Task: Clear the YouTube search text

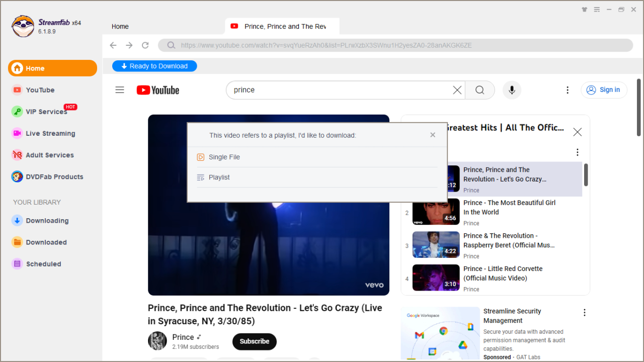Action: pos(457,90)
